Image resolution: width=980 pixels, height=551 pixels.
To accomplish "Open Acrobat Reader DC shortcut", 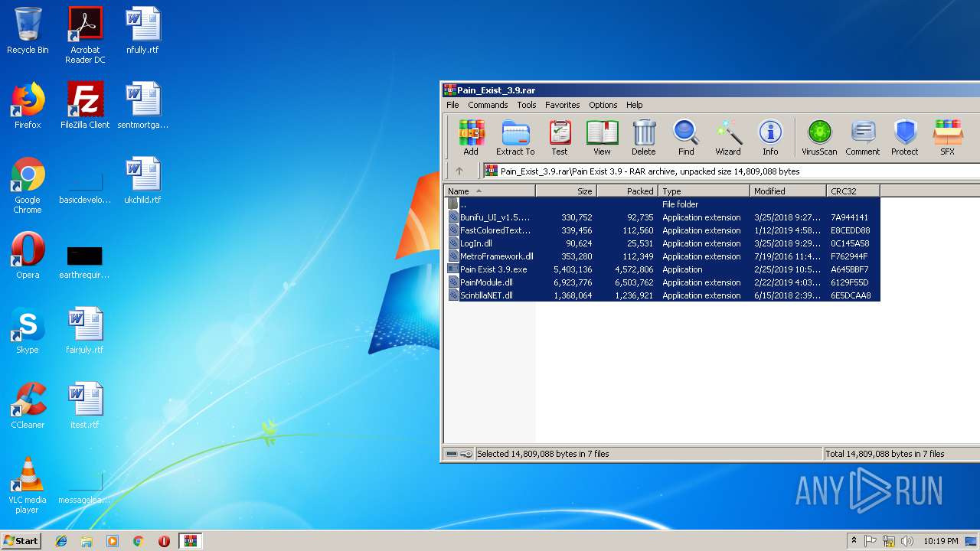I will click(85, 35).
